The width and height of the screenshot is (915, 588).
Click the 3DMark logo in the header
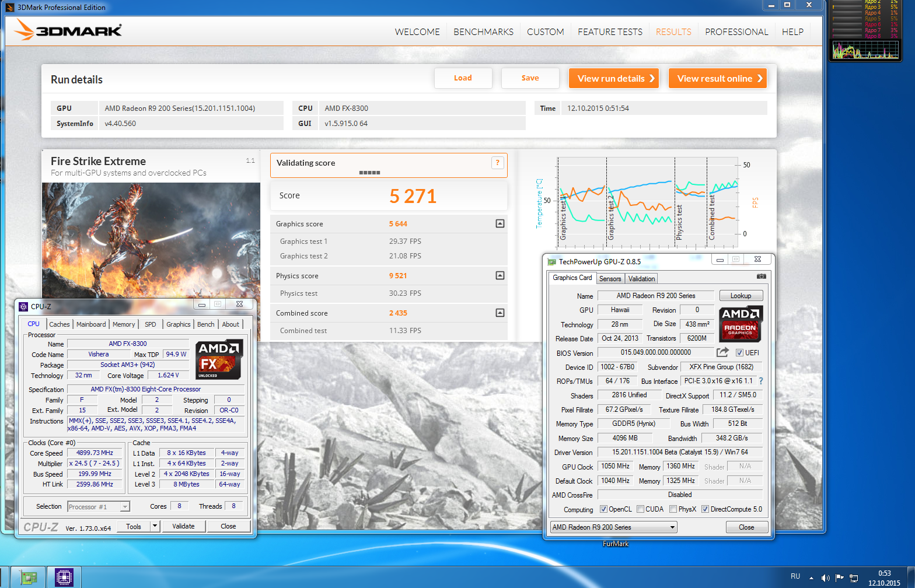pos(68,30)
